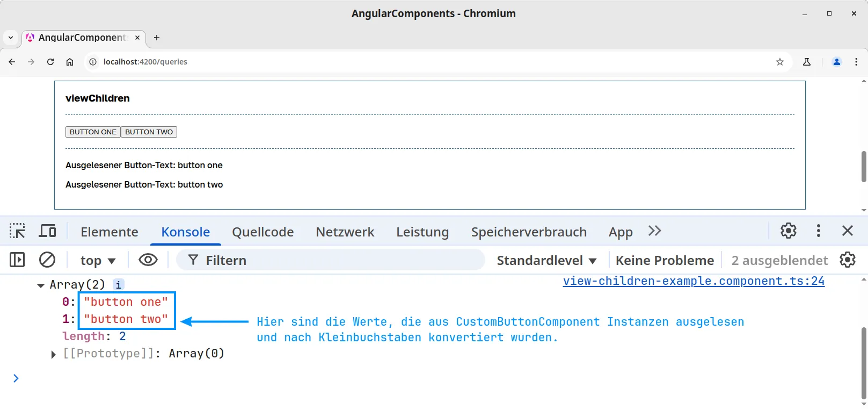Click the console prompt input line
The image size is (868, 409).
(x=429, y=378)
